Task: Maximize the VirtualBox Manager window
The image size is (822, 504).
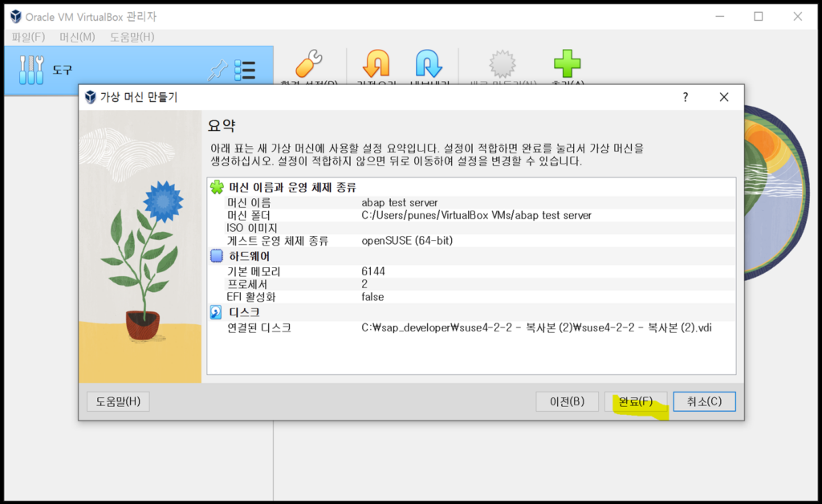Action: [759, 17]
